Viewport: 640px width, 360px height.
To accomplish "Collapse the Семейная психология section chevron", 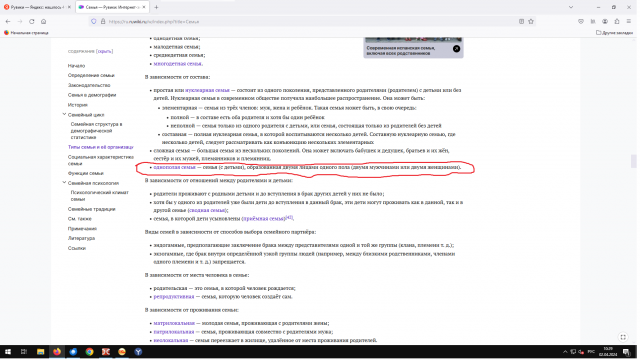I will pyautogui.click(x=64, y=183).
